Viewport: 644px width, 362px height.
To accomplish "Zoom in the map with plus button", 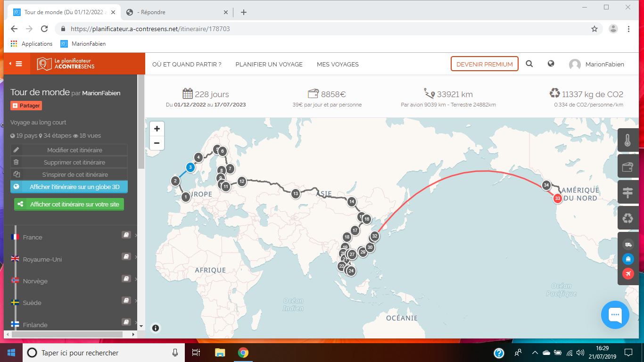I will point(157,129).
